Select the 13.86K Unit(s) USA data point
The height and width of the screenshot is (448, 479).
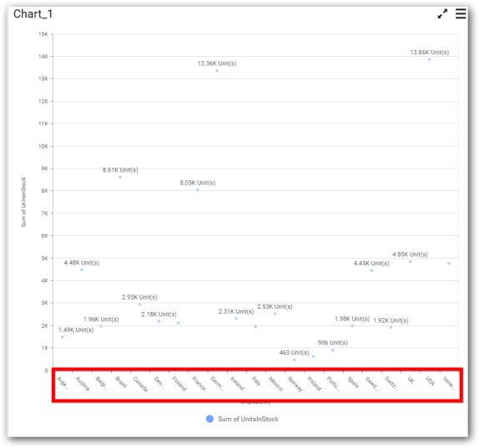429,59
